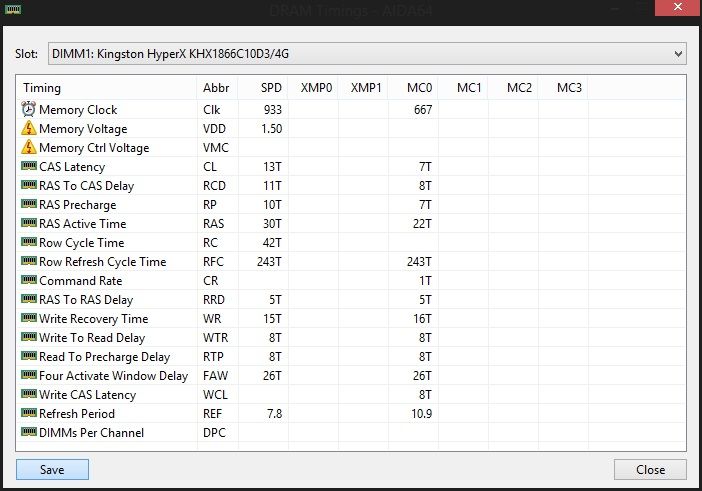Select the Memory Voltage row label
This screenshot has width=702, height=491.
click(83, 129)
